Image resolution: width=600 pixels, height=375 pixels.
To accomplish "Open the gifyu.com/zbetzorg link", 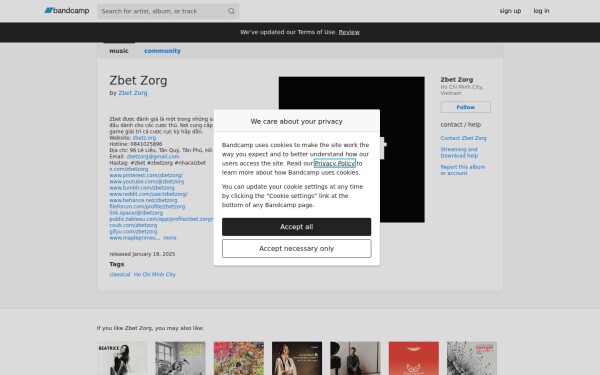I will (133, 232).
